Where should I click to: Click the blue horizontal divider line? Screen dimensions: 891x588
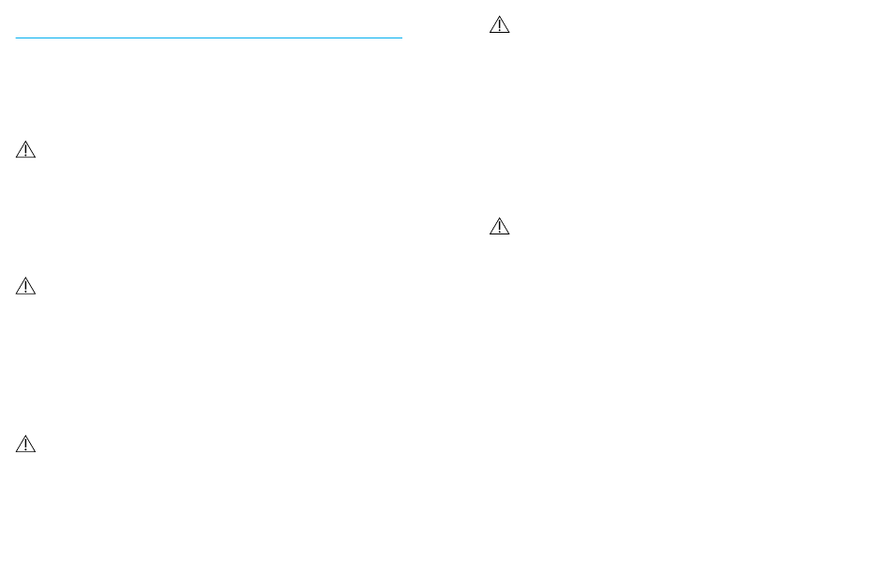click(x=208, y=38)
